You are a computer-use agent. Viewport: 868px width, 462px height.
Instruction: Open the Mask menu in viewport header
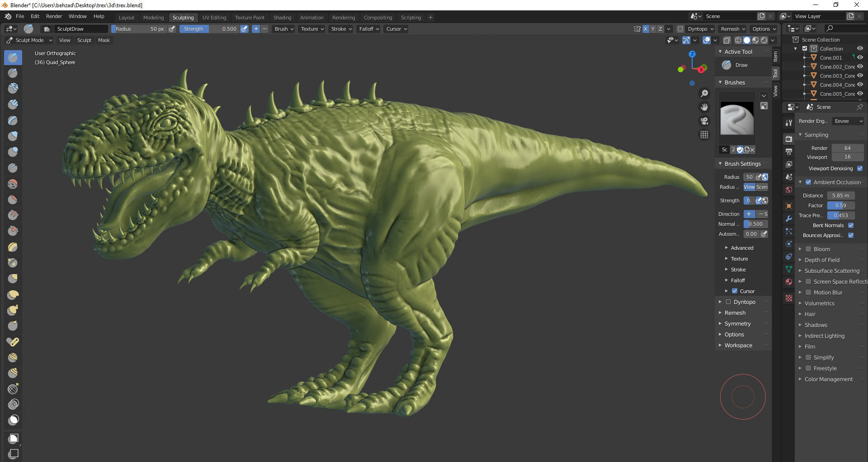tap(104, 40)
